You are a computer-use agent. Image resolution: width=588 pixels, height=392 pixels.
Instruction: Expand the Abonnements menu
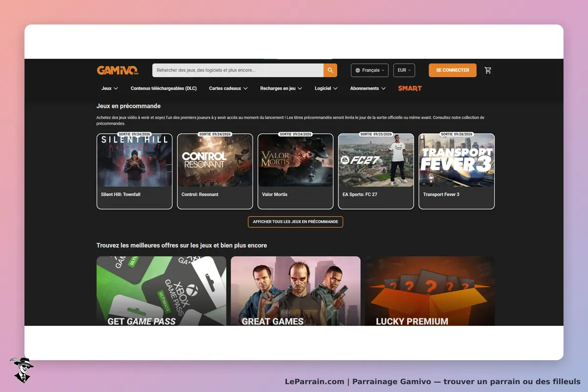click(x=368, y=88)
